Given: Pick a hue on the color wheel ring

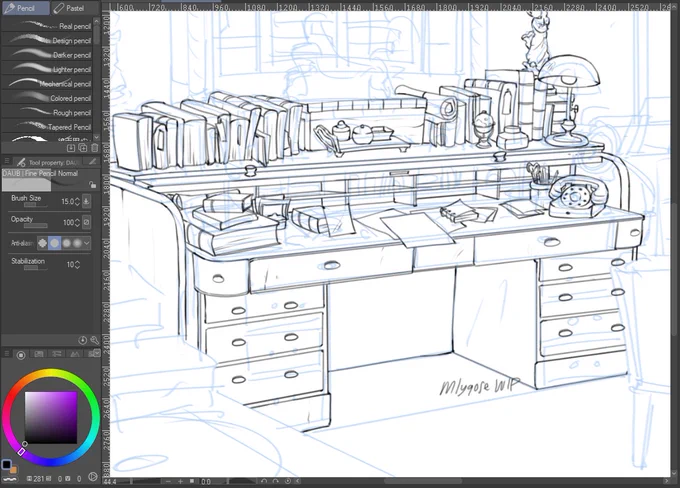Looking at the screenshot, I should point(51,374).
